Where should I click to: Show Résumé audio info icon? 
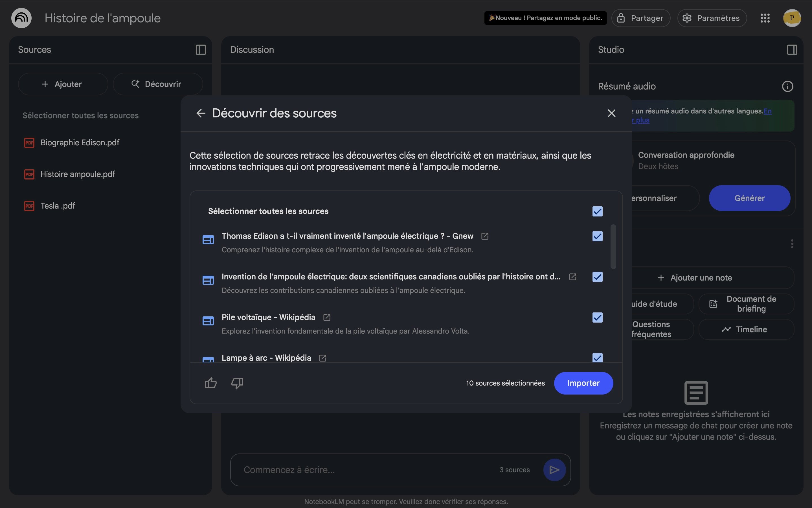coord(787,86)
